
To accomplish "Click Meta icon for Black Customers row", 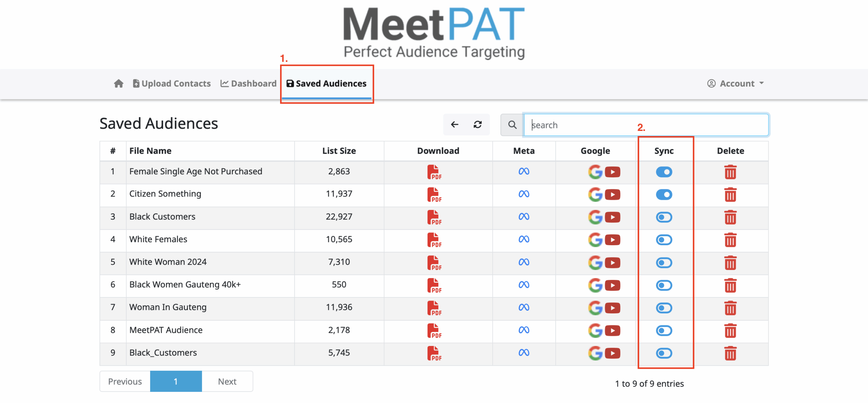I will (x=524, y=217).
